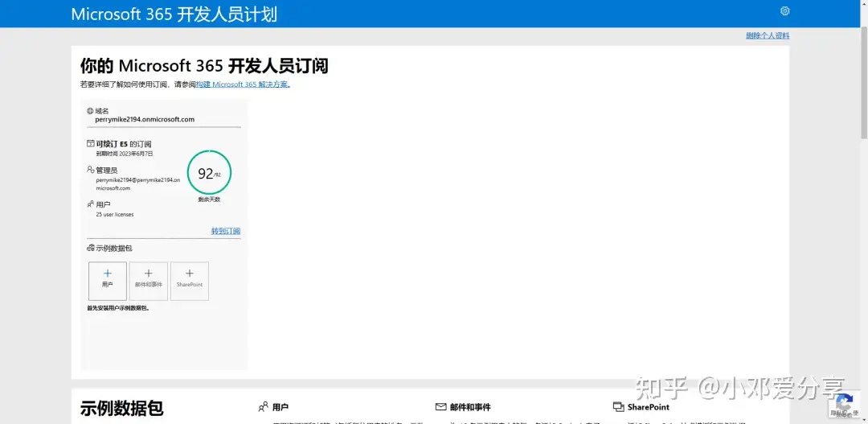The image size is (868, 424).
Task: Select domain text perrymike2194.onmicrosoft.com
Action: coord(145,119)
